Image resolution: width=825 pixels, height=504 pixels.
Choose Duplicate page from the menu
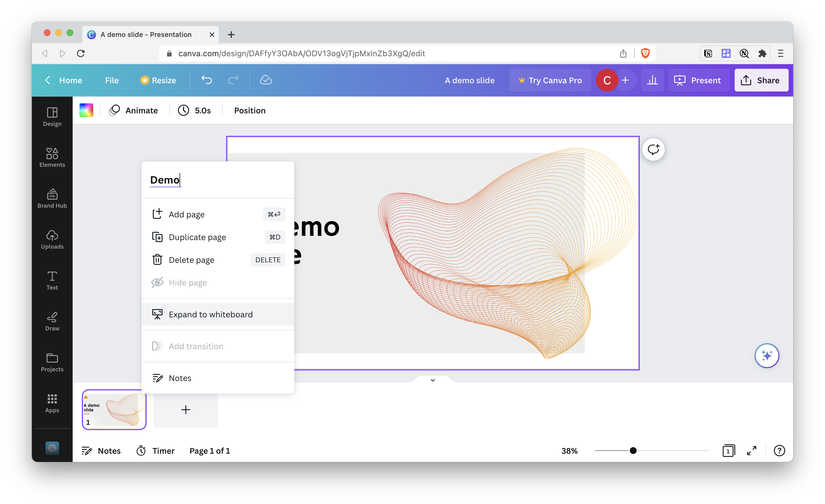click(218, 237)
